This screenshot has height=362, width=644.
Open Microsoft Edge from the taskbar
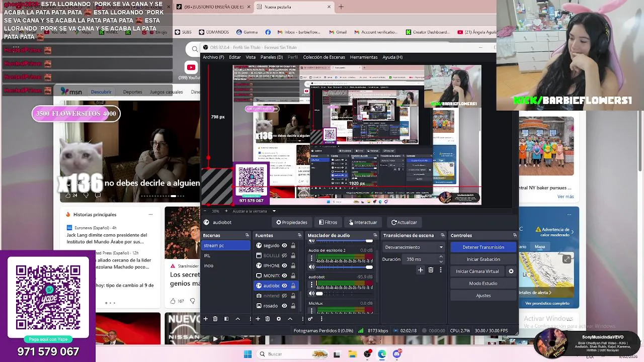point(382,354)
